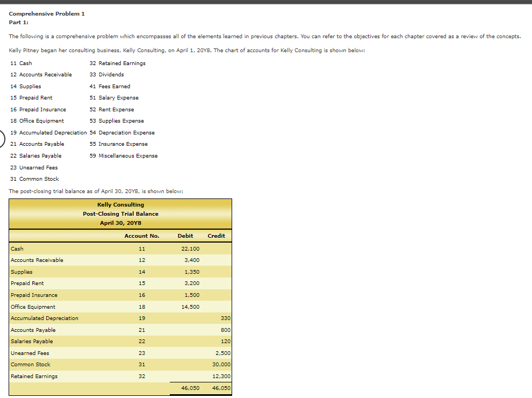532x398 pixels.
Task: Select the Common Stock row
Action: point(64,364)
